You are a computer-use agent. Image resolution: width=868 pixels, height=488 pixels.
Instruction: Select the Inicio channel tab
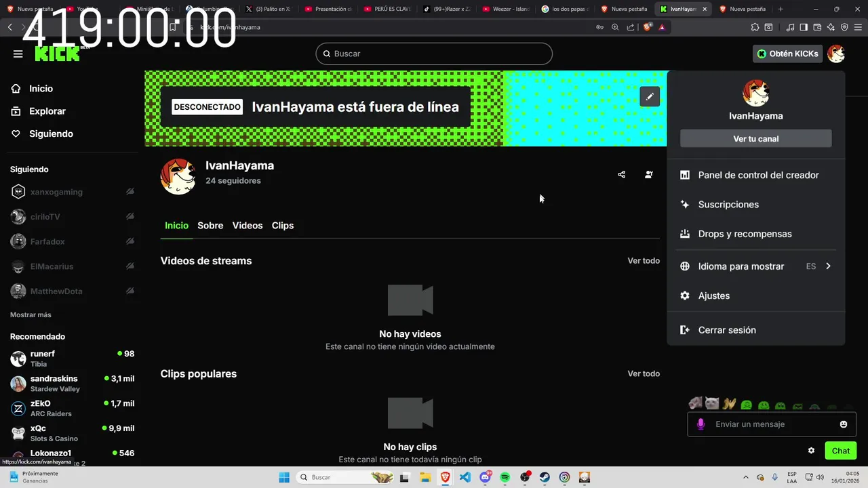point(176,226)
